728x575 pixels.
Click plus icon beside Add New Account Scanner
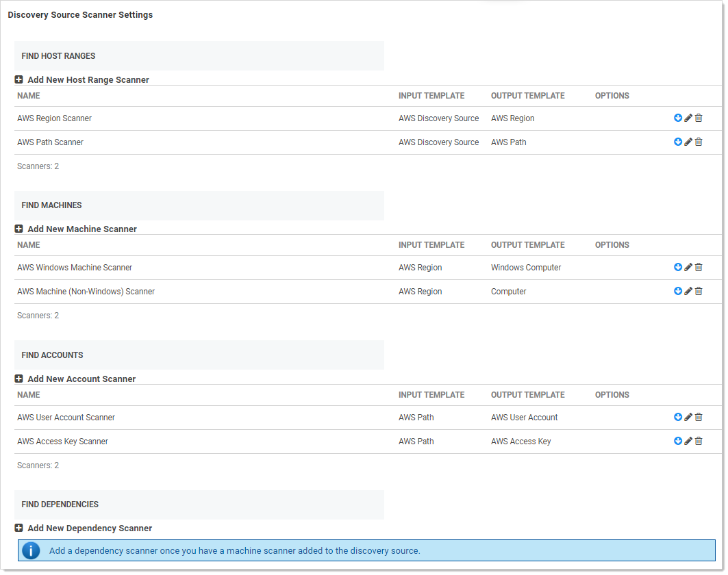pos(18,379)
